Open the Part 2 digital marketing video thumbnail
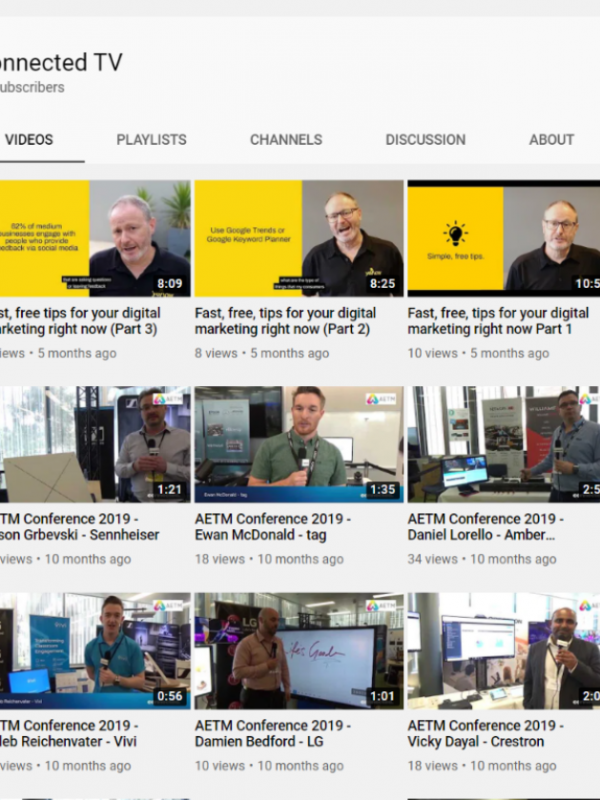This screenshot has height=800, width=600. click(299, 238)
